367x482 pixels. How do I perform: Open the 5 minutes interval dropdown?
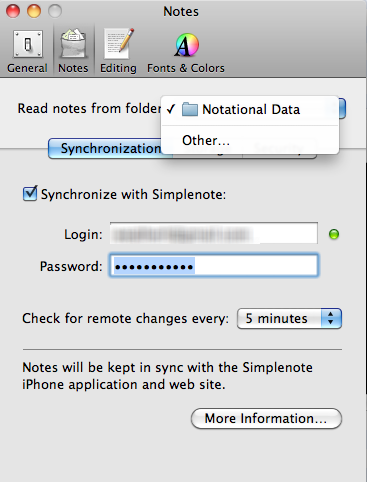pyautogui.click(x=289, y=318)
